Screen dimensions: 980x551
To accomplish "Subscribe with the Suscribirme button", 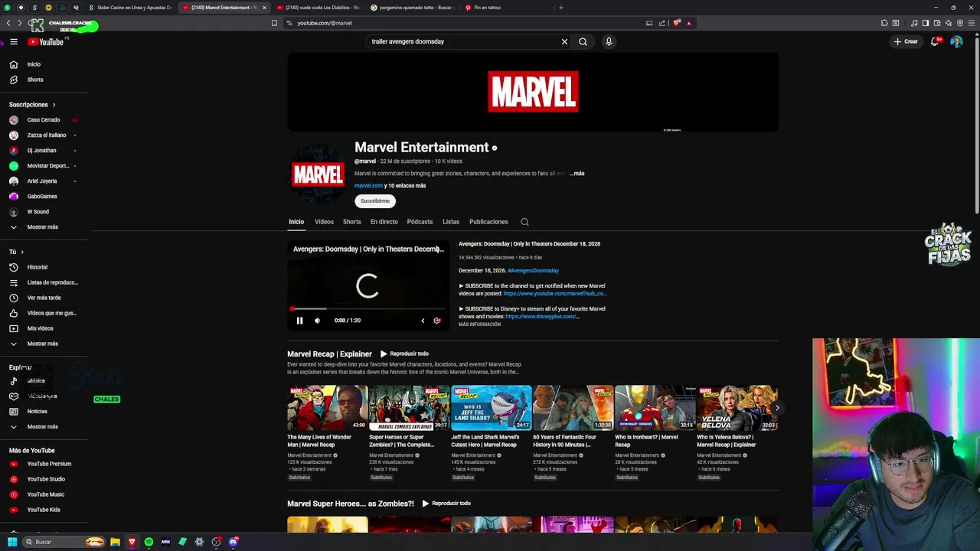I will pyautogui.click(x=375, y=201).
